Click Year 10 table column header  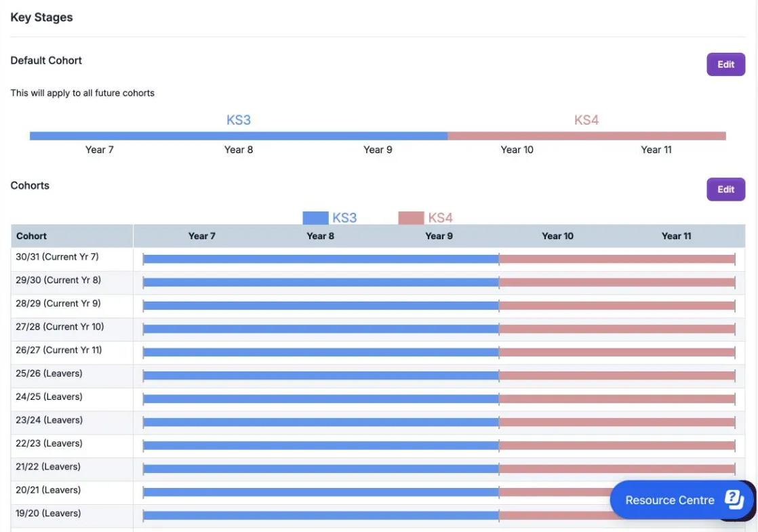tap(557, 237)
